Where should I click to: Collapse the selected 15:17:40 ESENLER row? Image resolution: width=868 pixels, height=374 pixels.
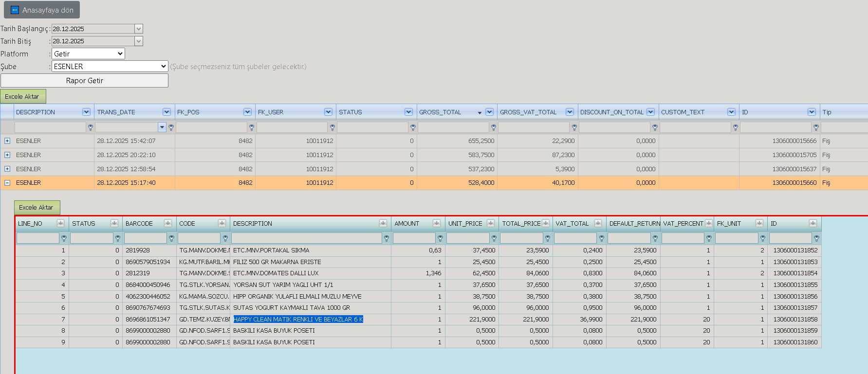7,183
